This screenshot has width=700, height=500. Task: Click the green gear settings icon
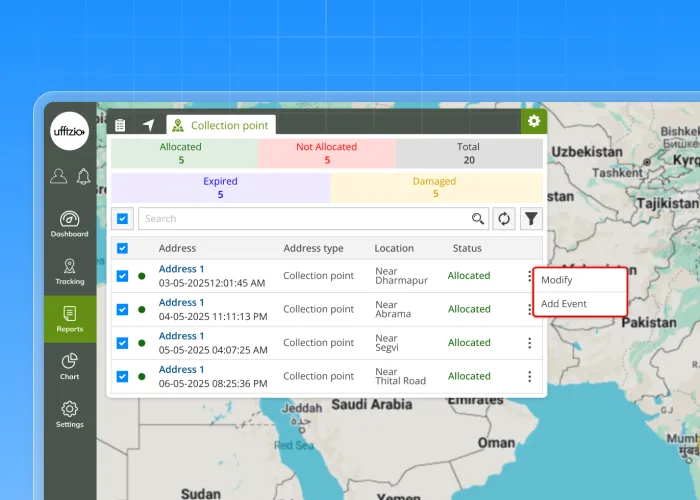(x=534, y=121)
